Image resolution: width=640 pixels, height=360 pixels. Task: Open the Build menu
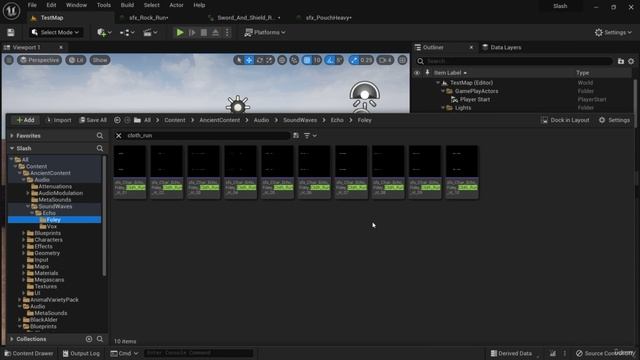pyautogui.click(x=127, y=5)
